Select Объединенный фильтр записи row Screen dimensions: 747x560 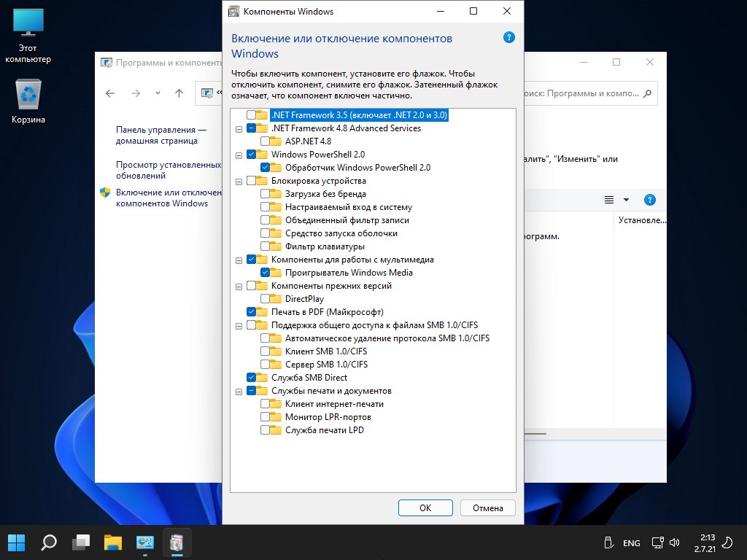[347, 220]
